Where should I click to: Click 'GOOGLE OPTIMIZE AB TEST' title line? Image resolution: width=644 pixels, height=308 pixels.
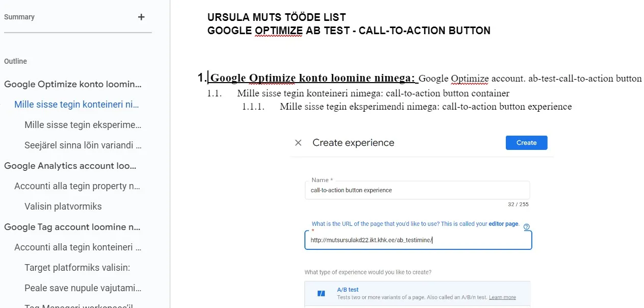(x=349, y=31)
